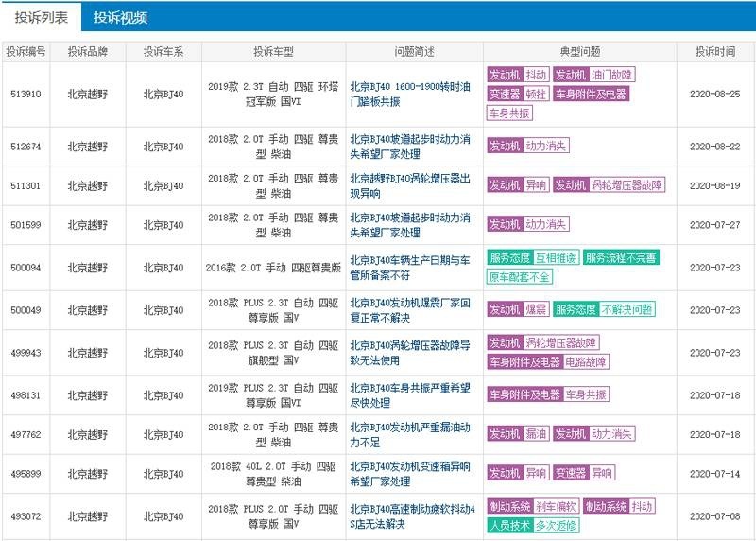Click the 原车配套不全 tag
Viewport: 756px width, 541px height.
[519, 277]
